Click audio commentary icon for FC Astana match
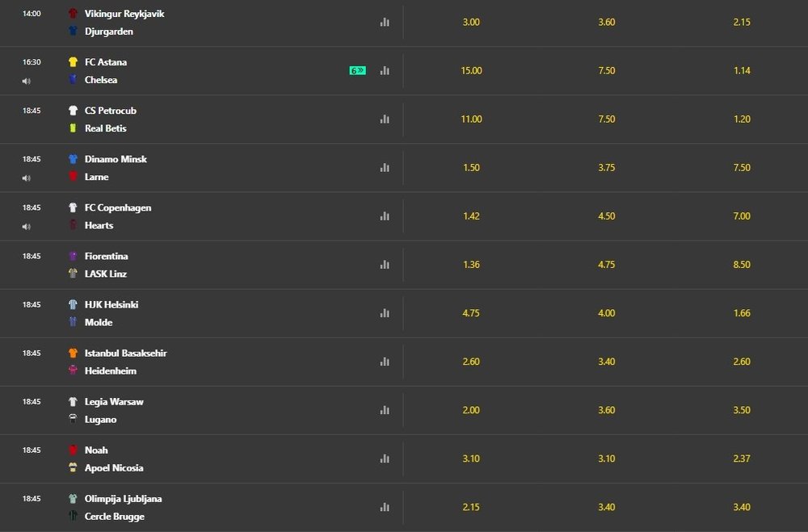 27,81
